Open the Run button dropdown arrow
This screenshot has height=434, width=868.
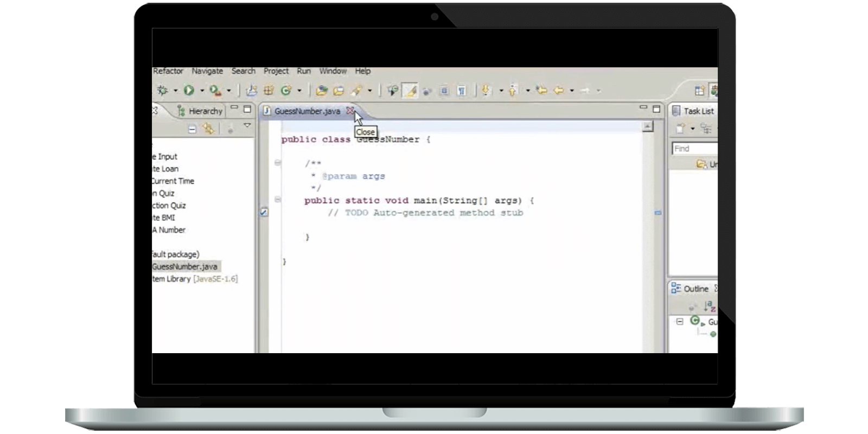click(x=202, y=91)
